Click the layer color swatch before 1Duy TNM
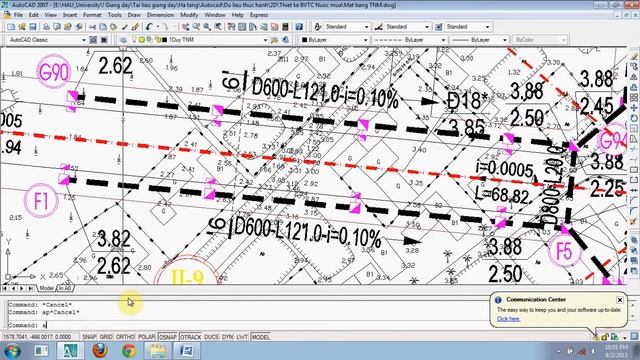The image size is (640, 360). [164, 40]
